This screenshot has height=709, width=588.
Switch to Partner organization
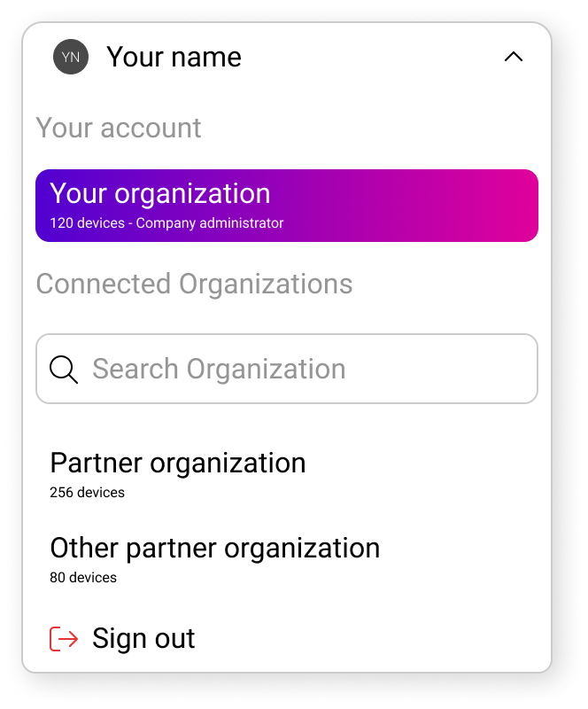[x=178, y=463]
